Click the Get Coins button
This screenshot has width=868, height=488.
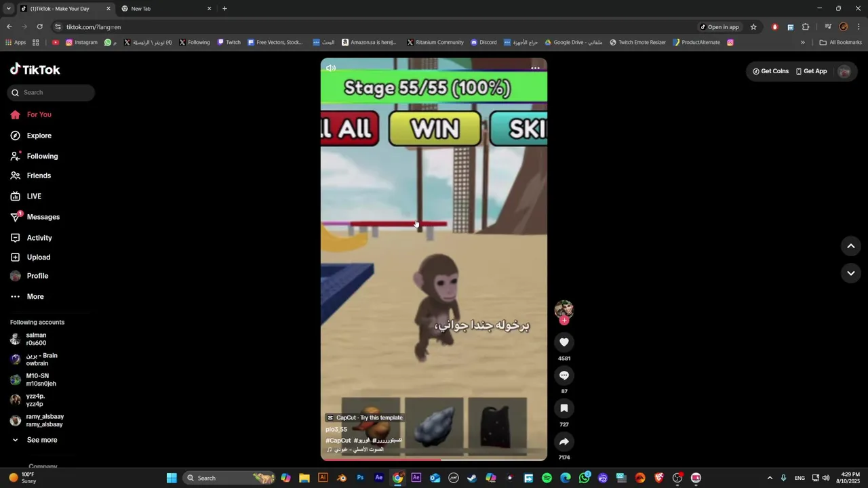(770, 71)
